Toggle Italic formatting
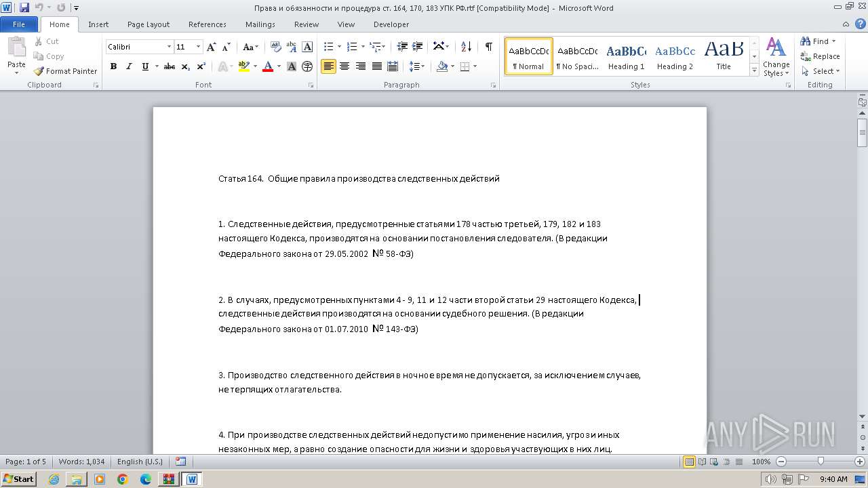The height and width of the screenshot is (488, 868). [129, 66]
